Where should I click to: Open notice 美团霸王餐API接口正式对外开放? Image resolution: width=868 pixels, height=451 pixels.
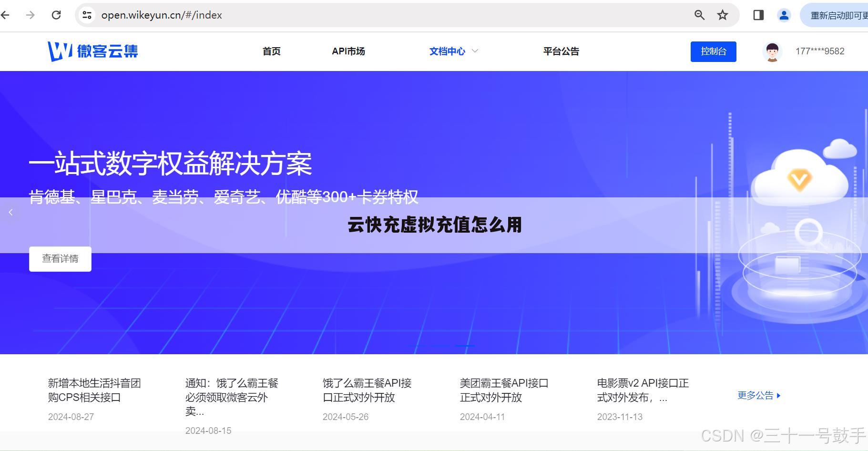[x=504, y=390]
